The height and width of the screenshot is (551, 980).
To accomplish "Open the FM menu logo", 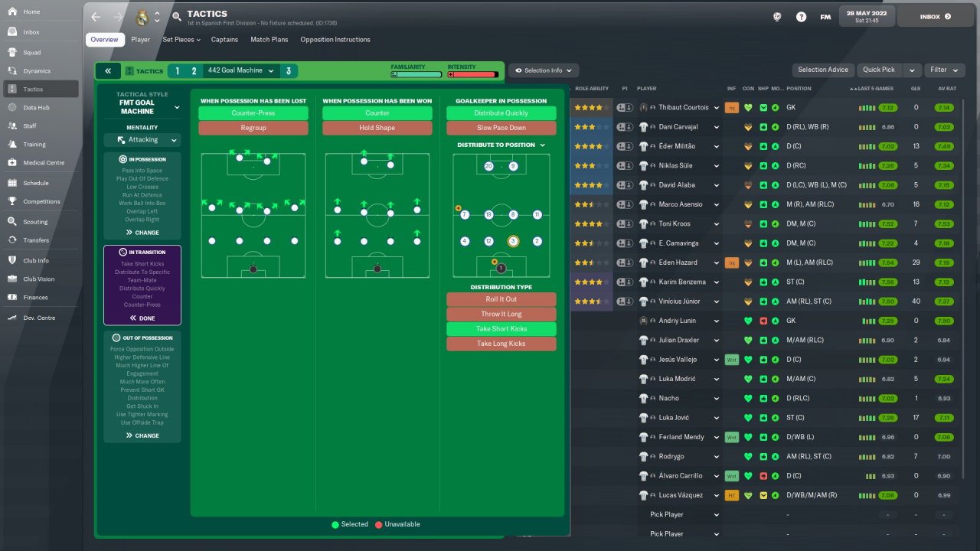I will pos(825,17).
